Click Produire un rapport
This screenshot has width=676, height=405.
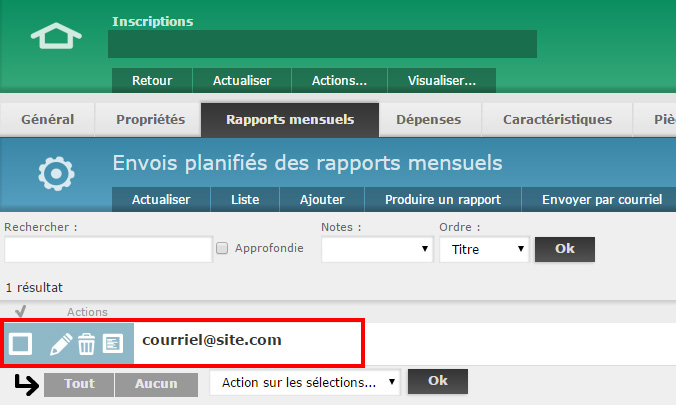(443, 200)
